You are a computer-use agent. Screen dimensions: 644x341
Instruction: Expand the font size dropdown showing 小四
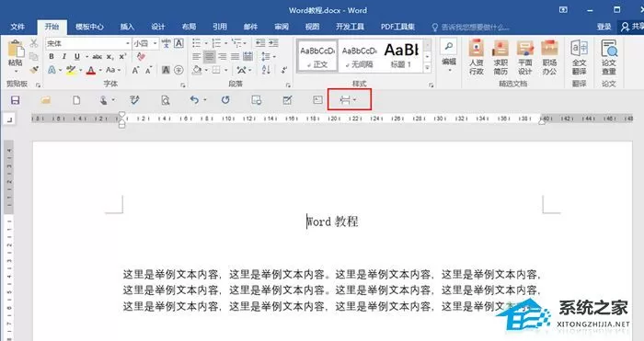155,43
